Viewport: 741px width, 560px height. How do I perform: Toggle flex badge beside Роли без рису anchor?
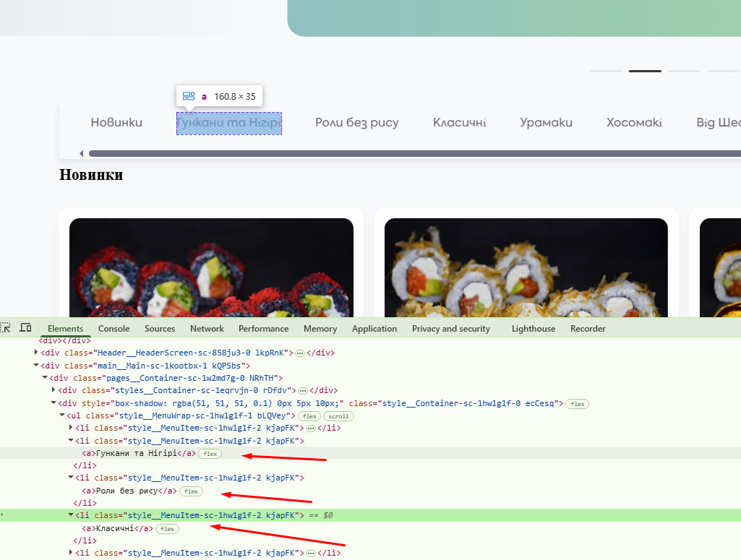pyautogui.click(x=191, y=491)
